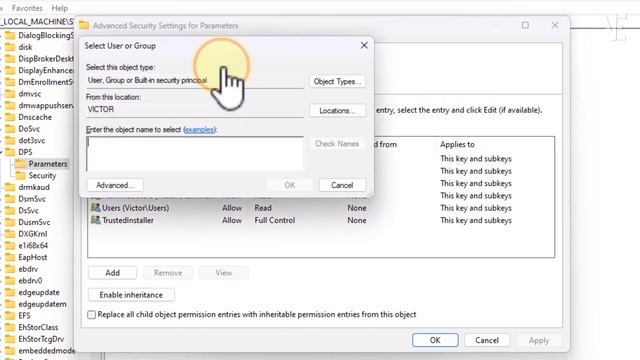Select the edgeupdate registry key
The height and width of the screenshot is (360, 640).
coord(39,292)
